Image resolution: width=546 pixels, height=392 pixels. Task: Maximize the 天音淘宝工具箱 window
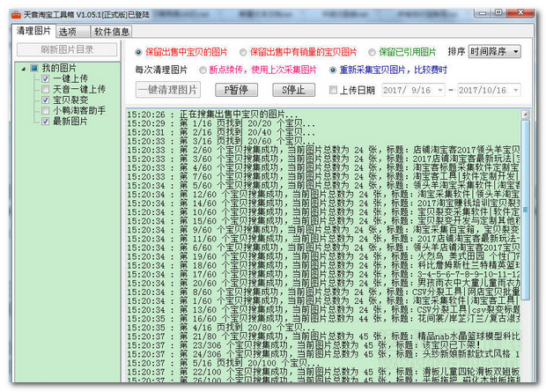[x=498, y=13]
